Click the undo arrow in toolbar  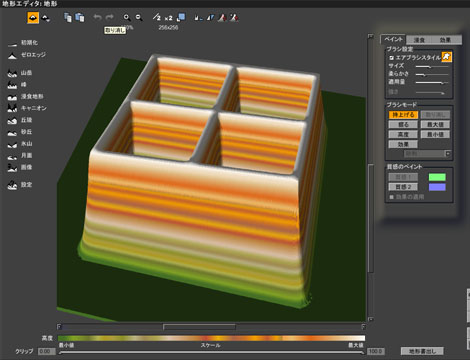97,17
